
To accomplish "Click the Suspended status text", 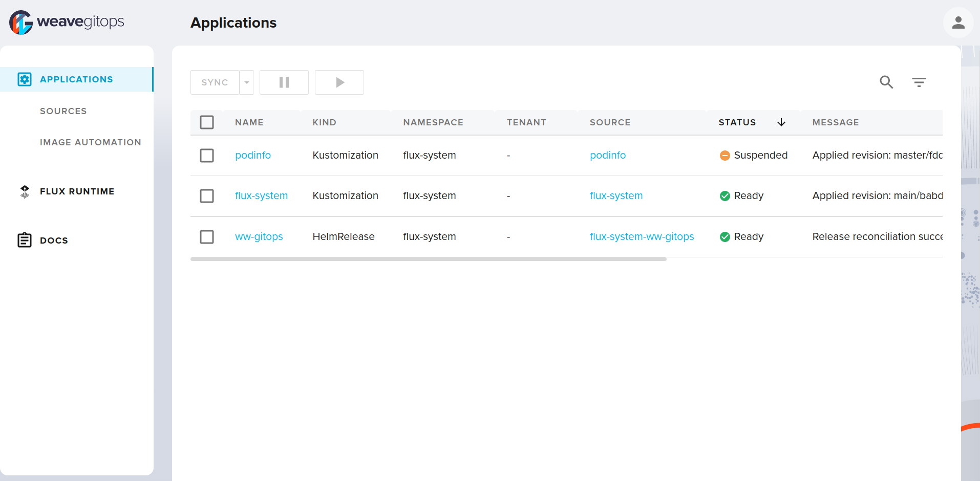I will (761, 155).
